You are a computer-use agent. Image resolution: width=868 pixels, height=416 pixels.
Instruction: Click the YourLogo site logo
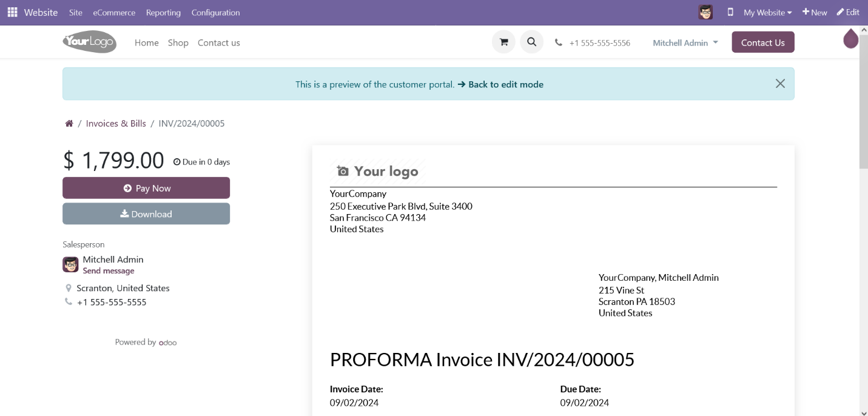(x=89, y=42)
